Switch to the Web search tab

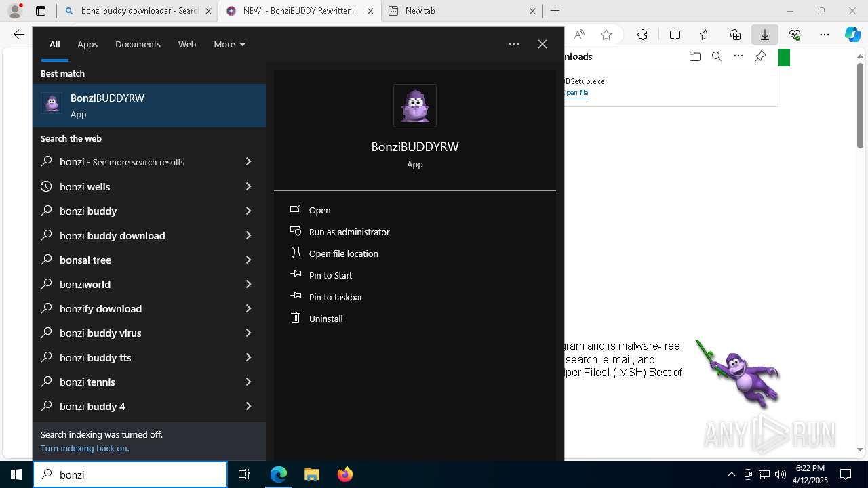(x=187, y=44)
